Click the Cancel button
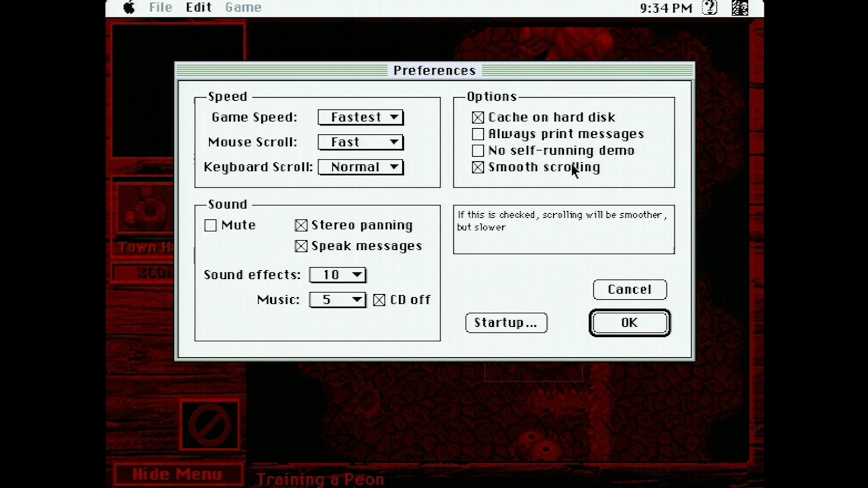Image resolution: width=868 pixels, height=488 pixels. pyautogui.click(x=630, y=289)
